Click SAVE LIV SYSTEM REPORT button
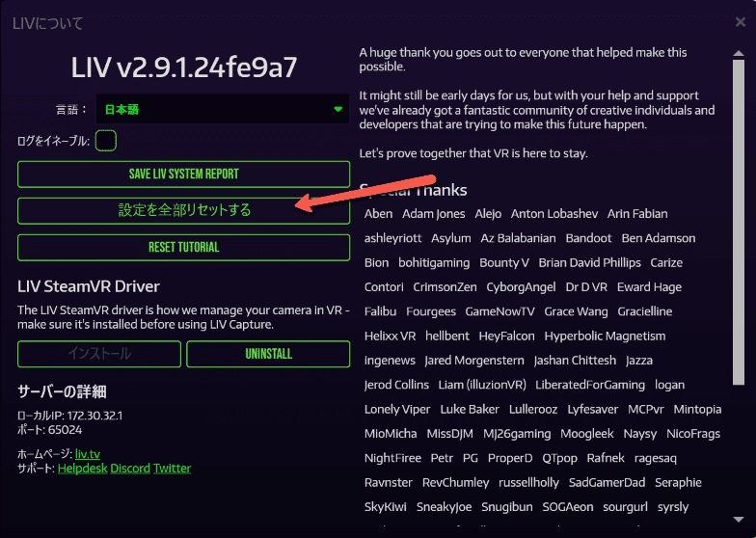This screenshot has width=756, height=538. [x=183, y=174]
